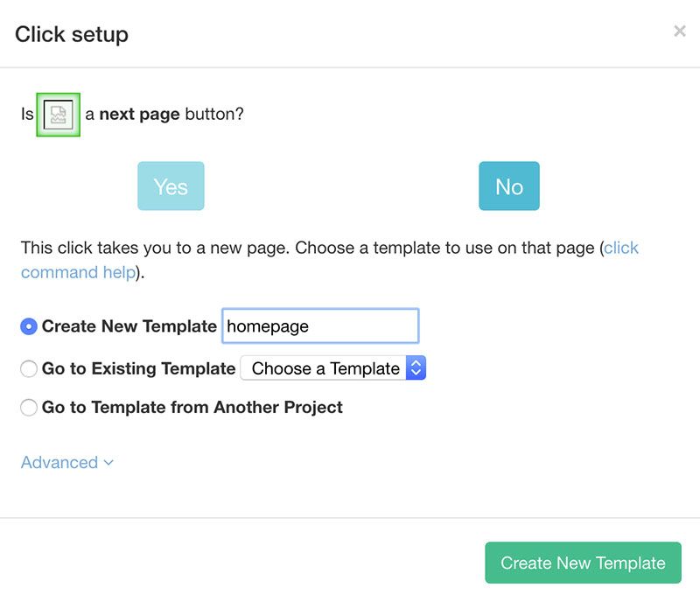This screenshot has width=700, height=602.
Task: Select the Go to Existing Template radio
Action: [x=29, y=369]
